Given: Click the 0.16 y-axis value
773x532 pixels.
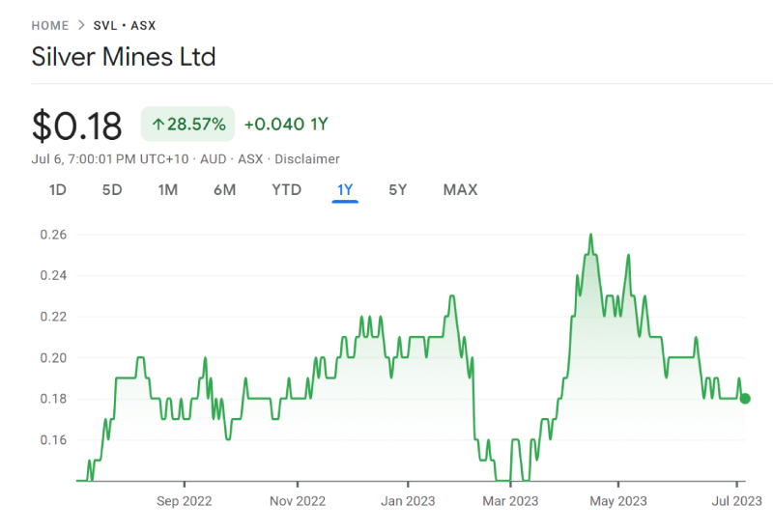Looking at the screenshot, I should [53, 440].
